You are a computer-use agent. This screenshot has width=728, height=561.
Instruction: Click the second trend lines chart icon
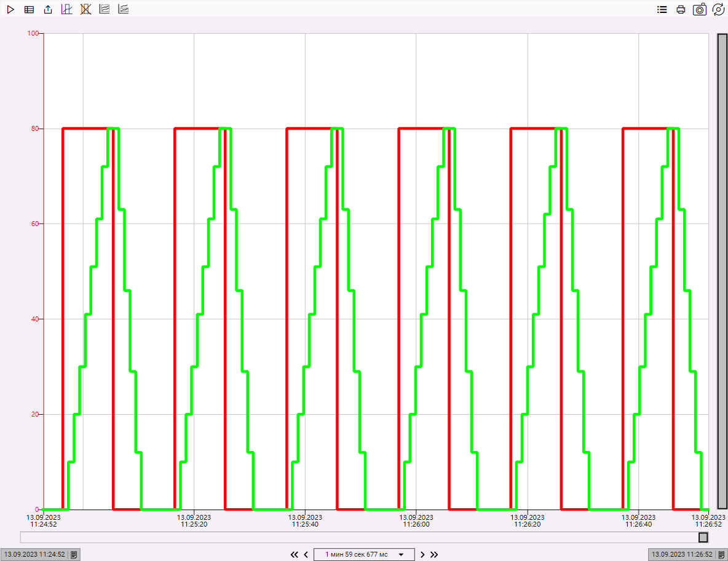click(124, 9)
